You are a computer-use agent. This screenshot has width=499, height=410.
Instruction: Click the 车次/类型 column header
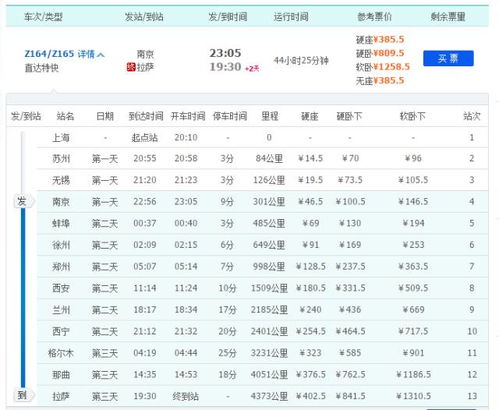click(x=43, y=17)
